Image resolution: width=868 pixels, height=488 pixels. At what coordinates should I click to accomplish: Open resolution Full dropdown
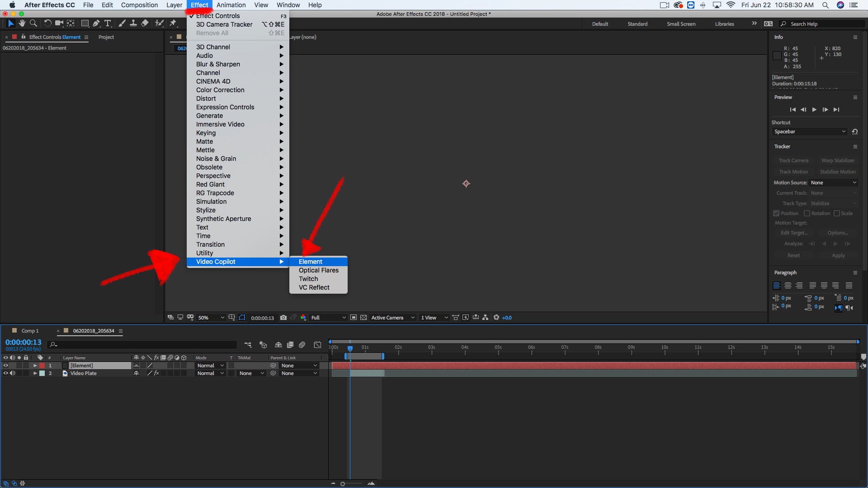pos(328,318)
